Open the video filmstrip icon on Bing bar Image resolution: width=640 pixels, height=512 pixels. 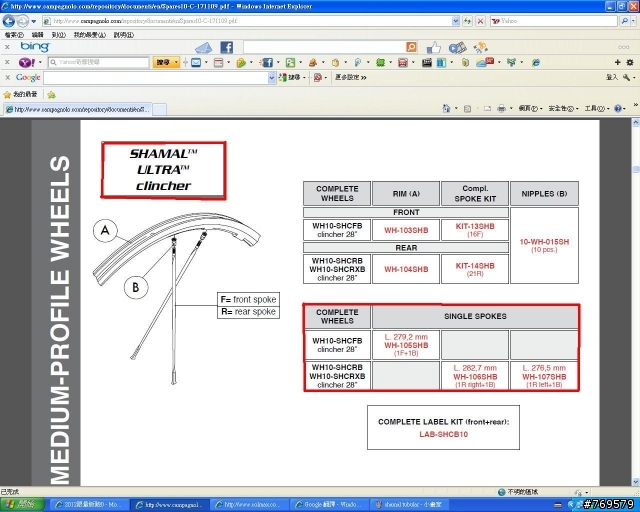(458, 48)
